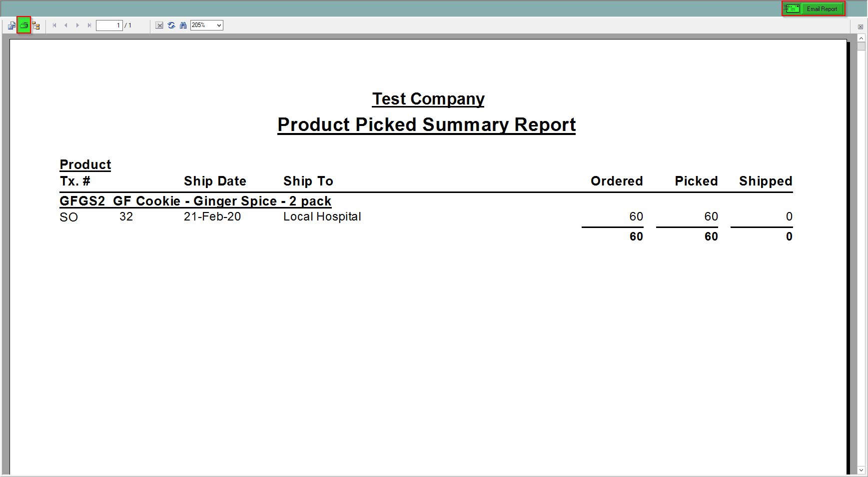Go to the last page arrow
868x477 pixels.
coord(89,25)
